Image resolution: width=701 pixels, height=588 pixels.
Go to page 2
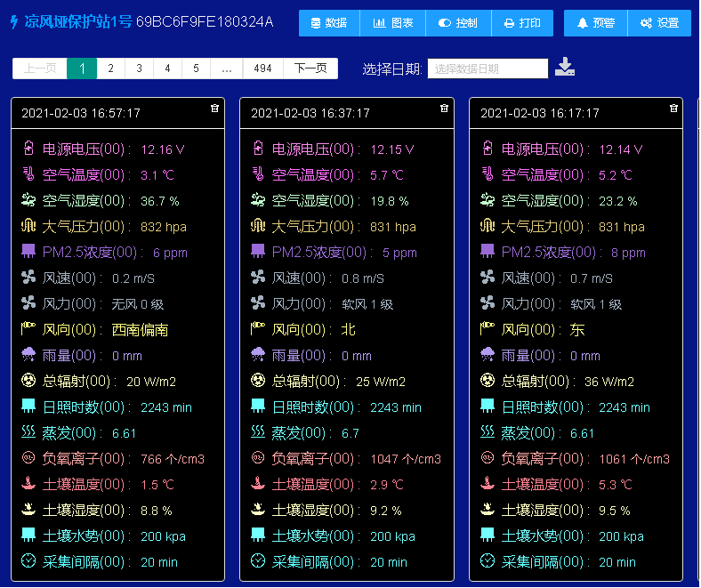(111, 68)
